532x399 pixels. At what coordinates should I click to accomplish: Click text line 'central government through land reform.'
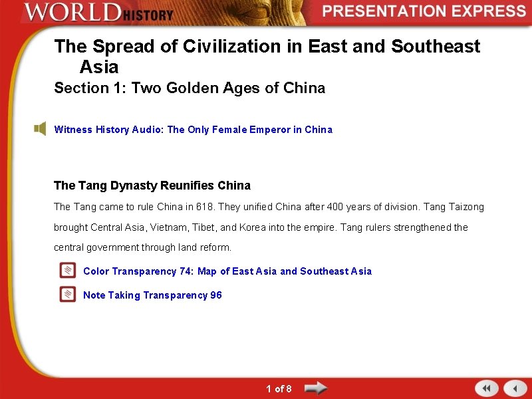(142, 247)
